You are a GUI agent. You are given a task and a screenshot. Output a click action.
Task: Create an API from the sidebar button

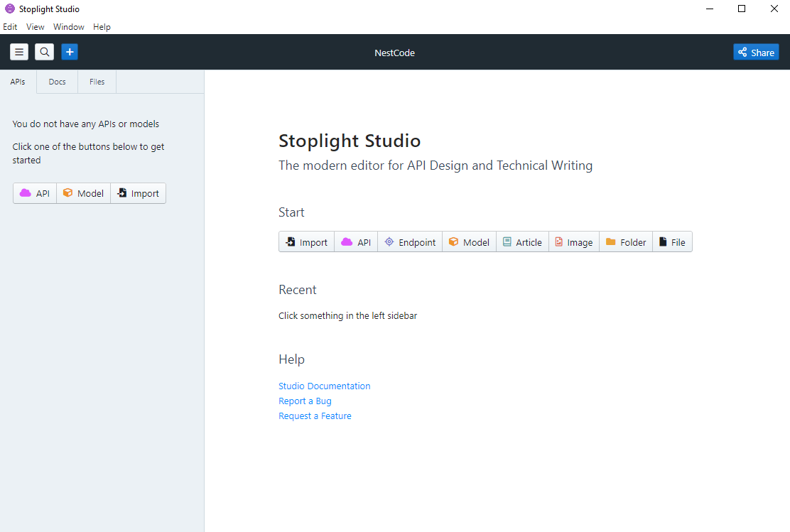(35, 193)
